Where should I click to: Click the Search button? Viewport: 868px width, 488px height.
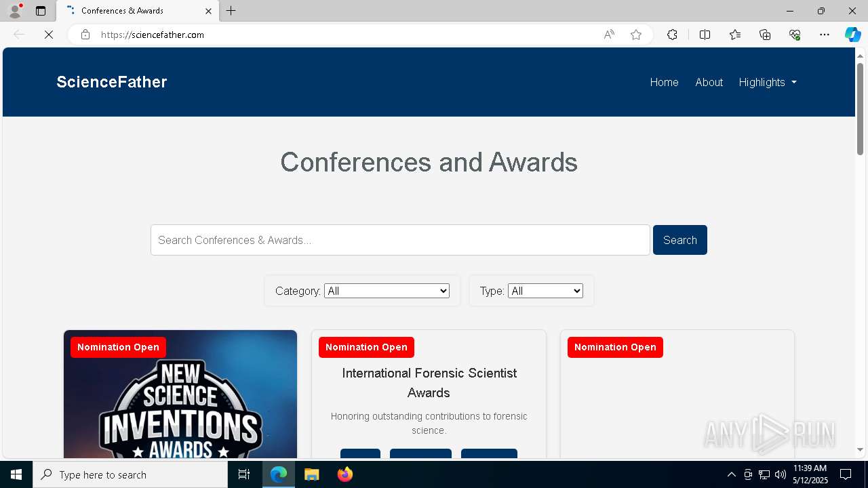tap(680, 240)
